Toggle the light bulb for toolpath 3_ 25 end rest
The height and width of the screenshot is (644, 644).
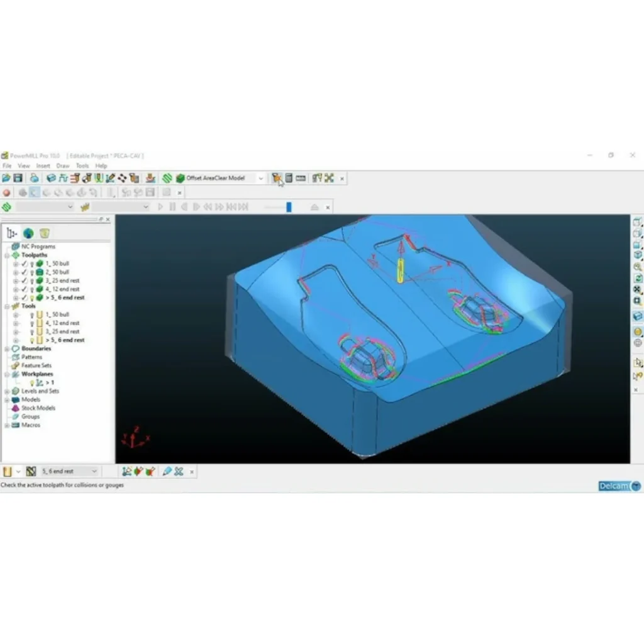click(x=31, y=280)
